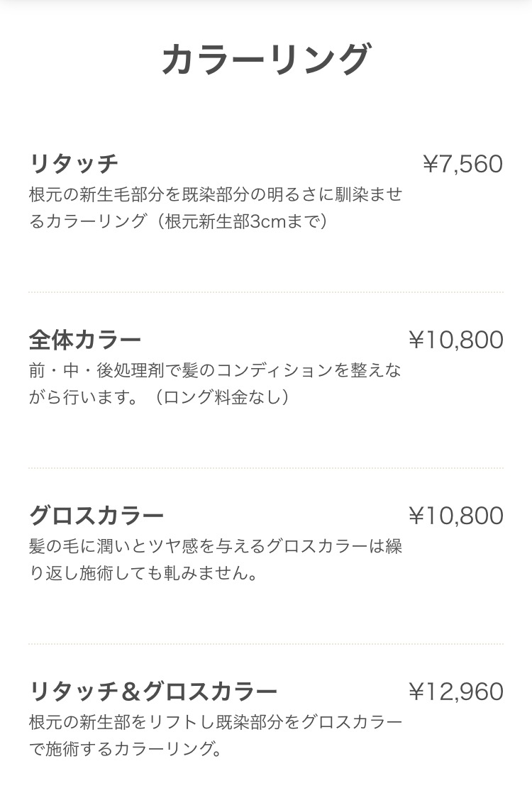Screen dimensions: 532x810
Task: Choose the グロスカラー menu item title
Action: (x=96, y=515)
